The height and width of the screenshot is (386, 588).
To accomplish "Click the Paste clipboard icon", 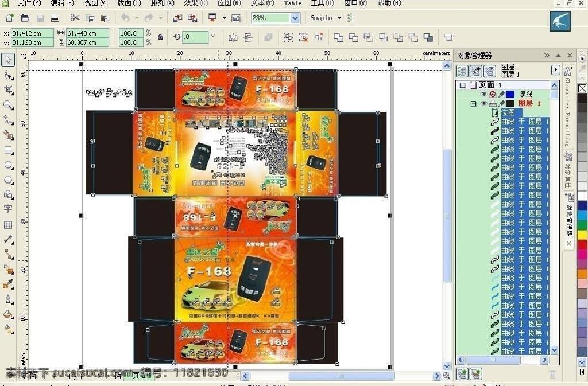I will [105, 18].
